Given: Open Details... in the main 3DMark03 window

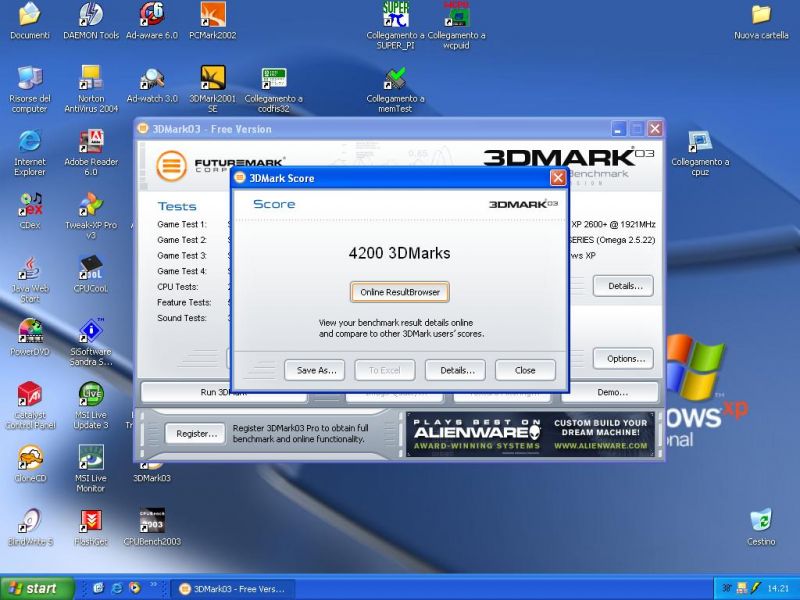Looking at the screenshot, I should click(623, 286).
